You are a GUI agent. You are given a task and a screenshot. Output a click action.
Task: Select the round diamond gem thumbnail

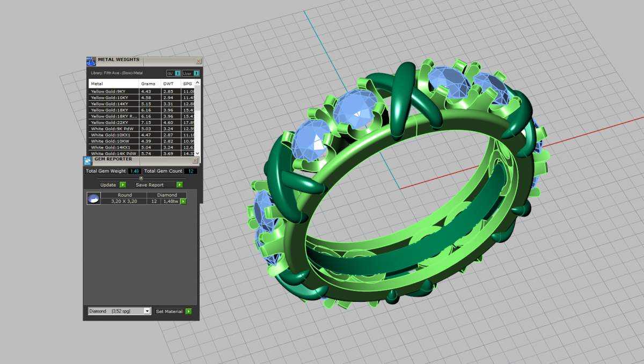click(93, 199)
